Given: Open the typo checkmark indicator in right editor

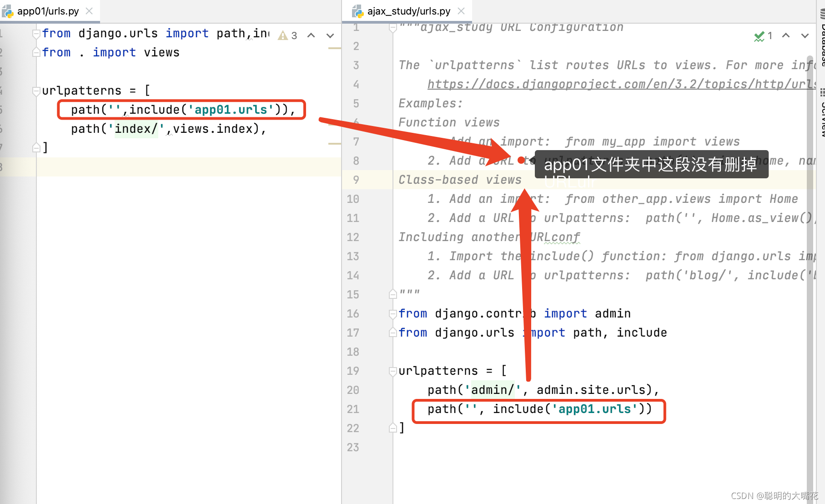Looking at the screenshot, I should (x=763, y=36).
